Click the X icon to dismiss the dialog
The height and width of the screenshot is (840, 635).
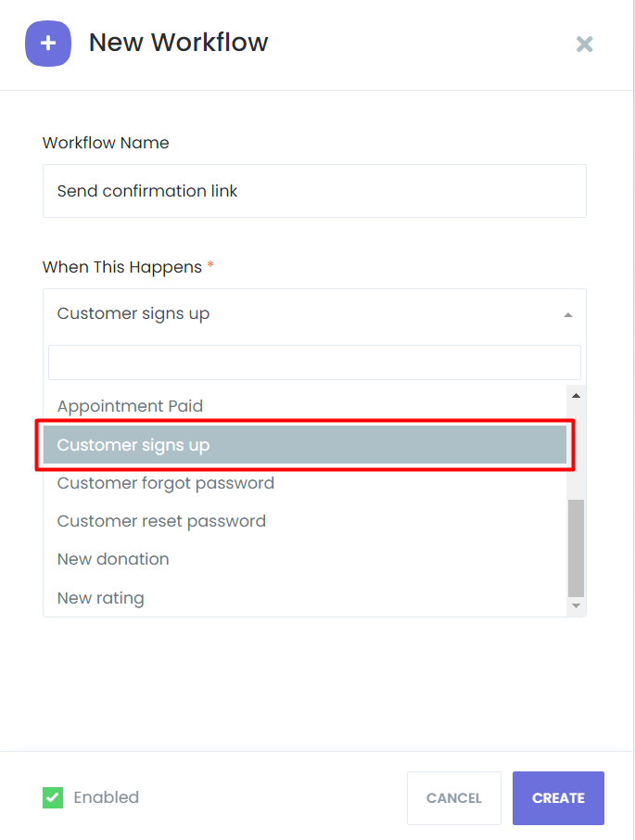[584, 44]
